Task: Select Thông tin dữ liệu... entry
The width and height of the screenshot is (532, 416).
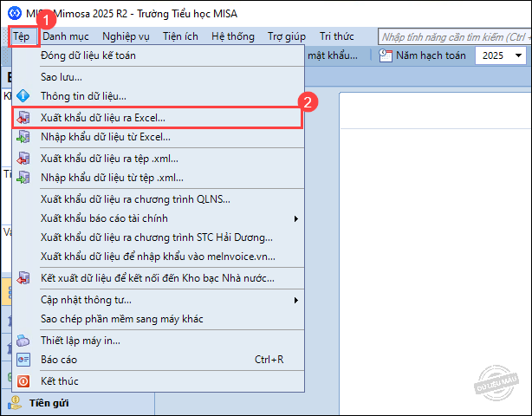Action: click(x=158, y=96)
